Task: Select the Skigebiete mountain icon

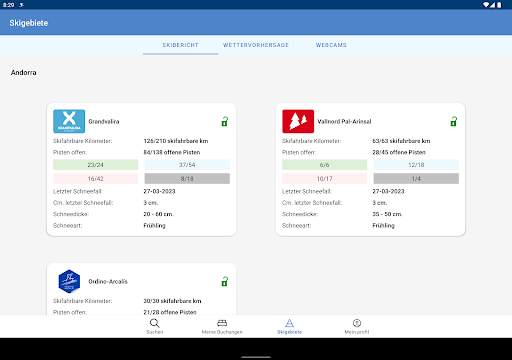Action: pyautogui.click(x=289, y=323)
